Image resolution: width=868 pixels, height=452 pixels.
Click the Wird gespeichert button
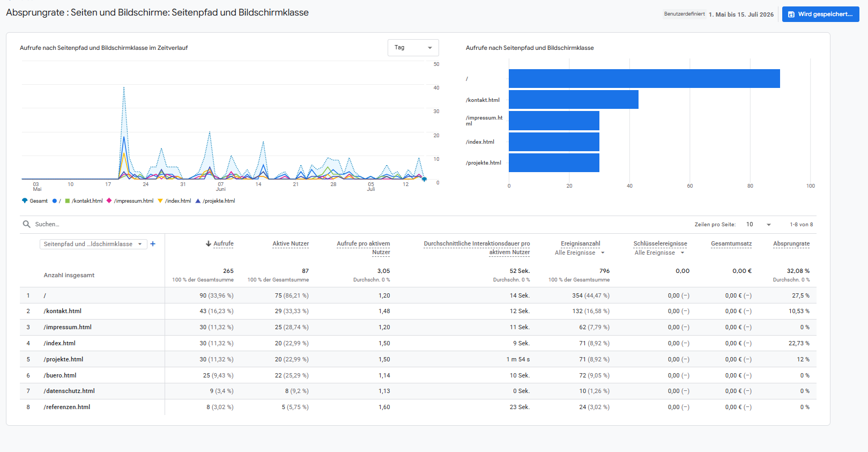820,14
